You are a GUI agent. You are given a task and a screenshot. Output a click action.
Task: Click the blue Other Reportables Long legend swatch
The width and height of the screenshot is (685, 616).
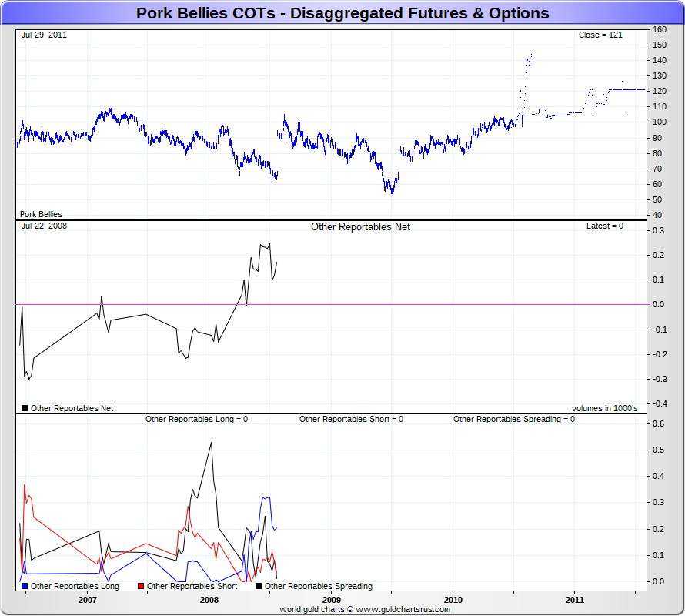point(25,586)
